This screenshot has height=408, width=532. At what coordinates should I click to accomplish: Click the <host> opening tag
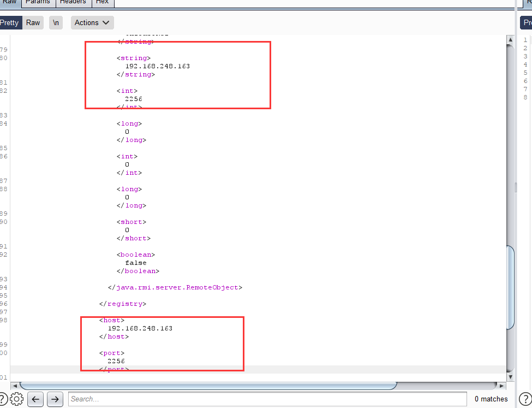(112, 320)
